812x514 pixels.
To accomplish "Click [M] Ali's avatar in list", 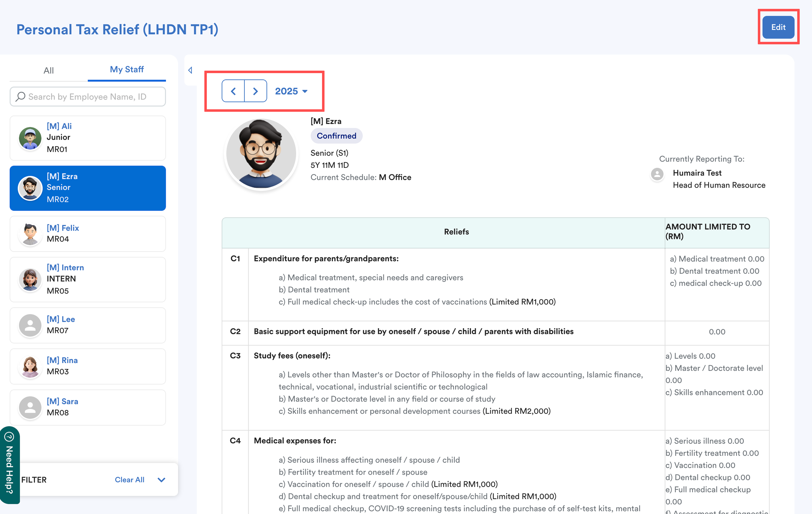I will click(x=30, y=138).
